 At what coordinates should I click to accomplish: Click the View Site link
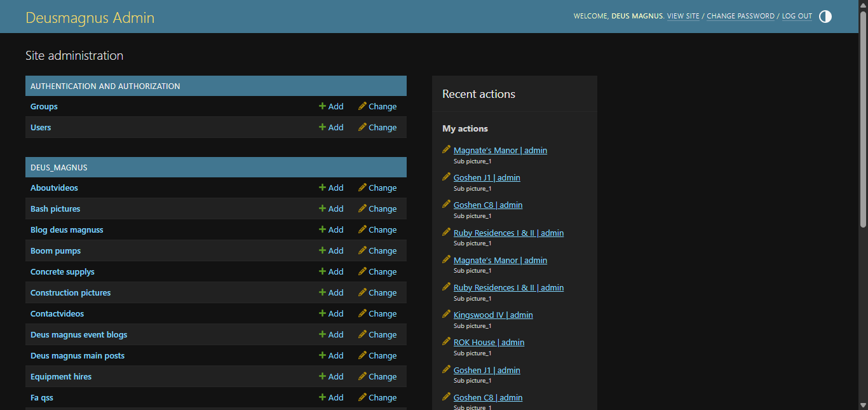(683, 16)
